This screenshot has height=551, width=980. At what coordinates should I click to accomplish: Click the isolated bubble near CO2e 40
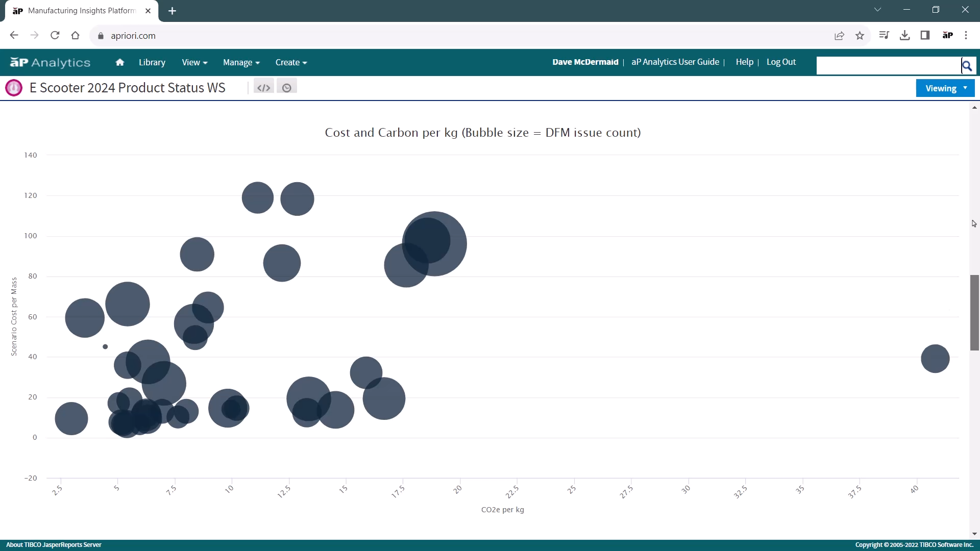(935, 359)
